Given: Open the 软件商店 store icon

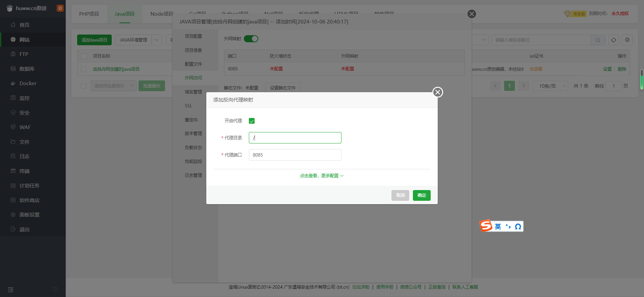Looking at the screenshot, I should tap(13, 200).
